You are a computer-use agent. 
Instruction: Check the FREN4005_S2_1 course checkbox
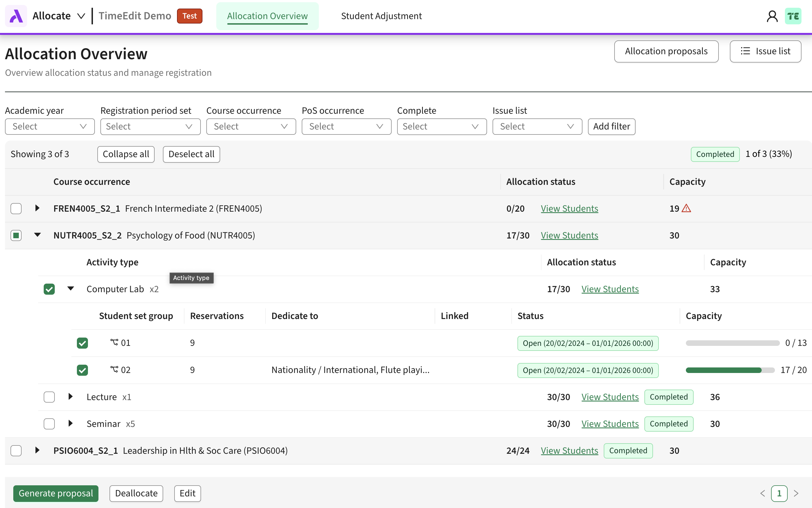pyautogui.click(x=16, y=208)
